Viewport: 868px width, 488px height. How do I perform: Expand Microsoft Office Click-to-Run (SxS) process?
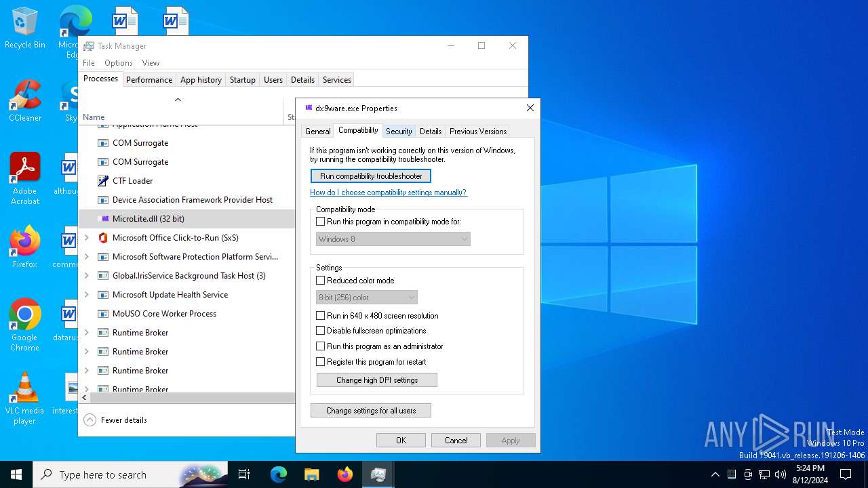(86, 238)
